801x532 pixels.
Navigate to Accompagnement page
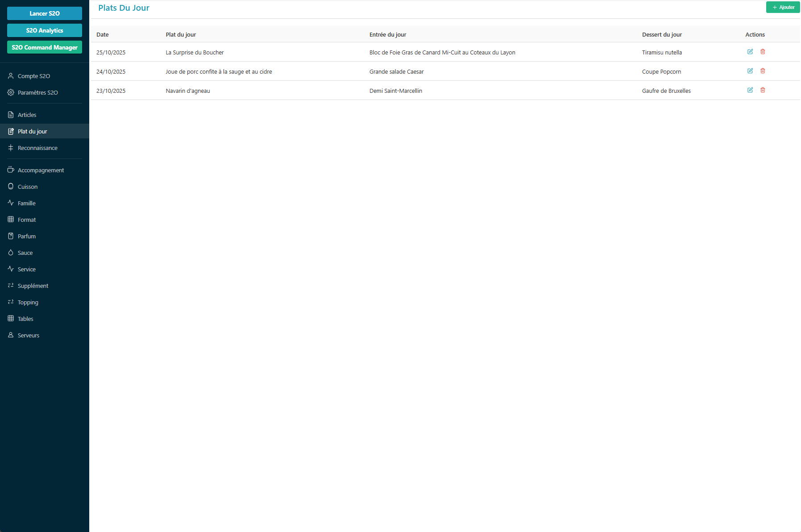(41, 170)
